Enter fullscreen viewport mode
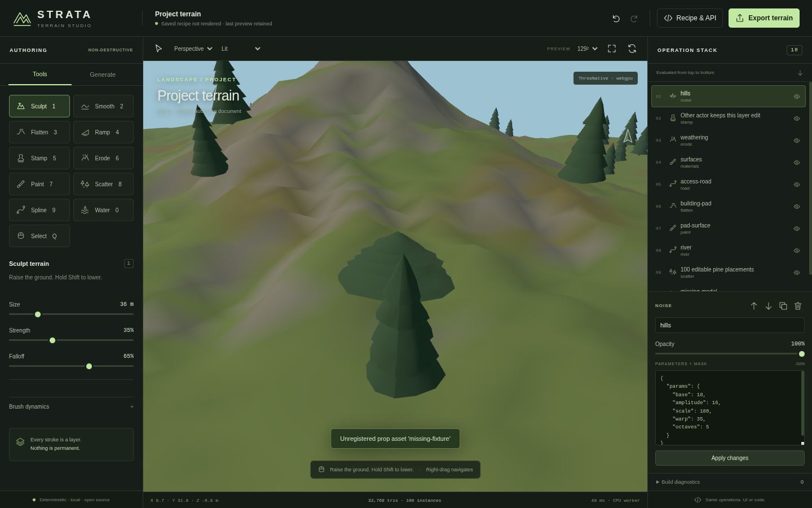Viewport: 812px width, 508px height. 612,49
